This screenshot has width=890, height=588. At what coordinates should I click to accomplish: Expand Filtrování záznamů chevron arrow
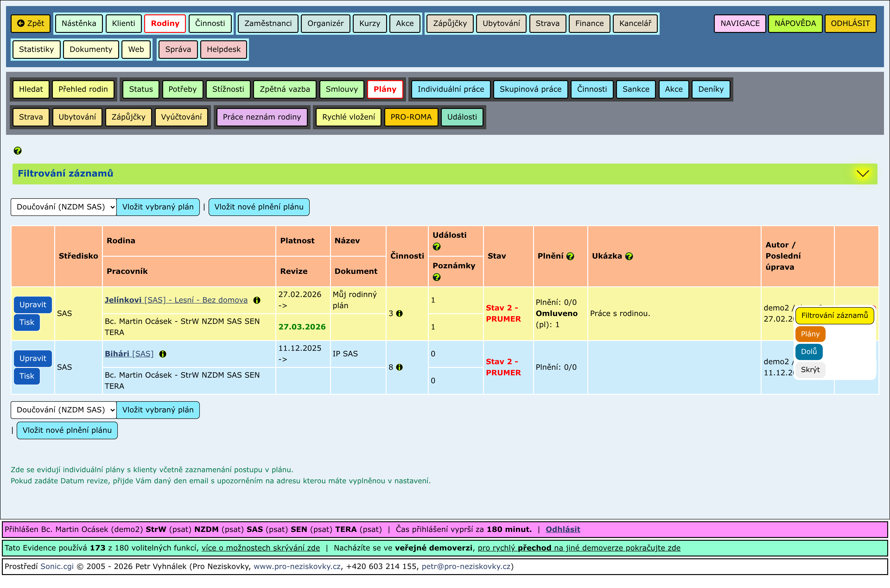pos(863,173)
